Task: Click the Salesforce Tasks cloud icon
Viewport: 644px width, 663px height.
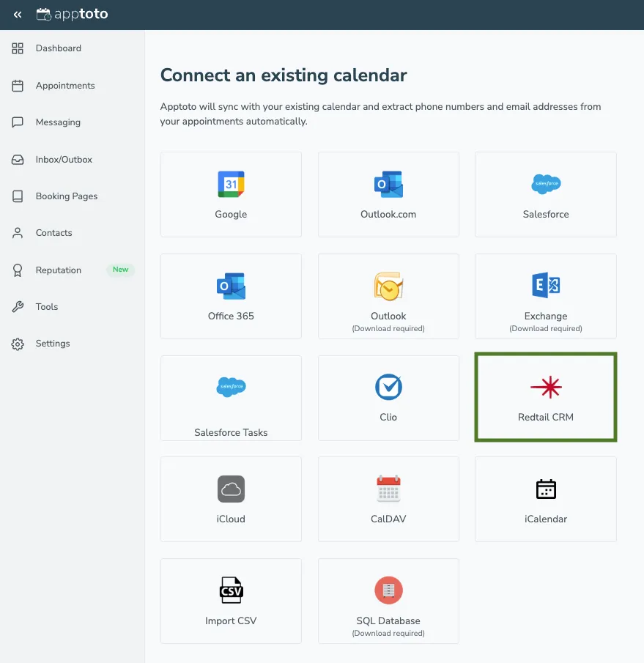Action: click(231, 387)
